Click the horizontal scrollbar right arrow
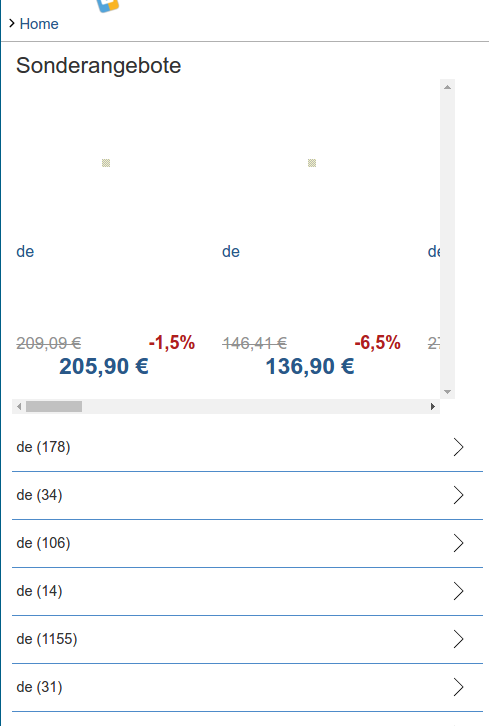This screenshot has height=726, width=489. [433, 407]
